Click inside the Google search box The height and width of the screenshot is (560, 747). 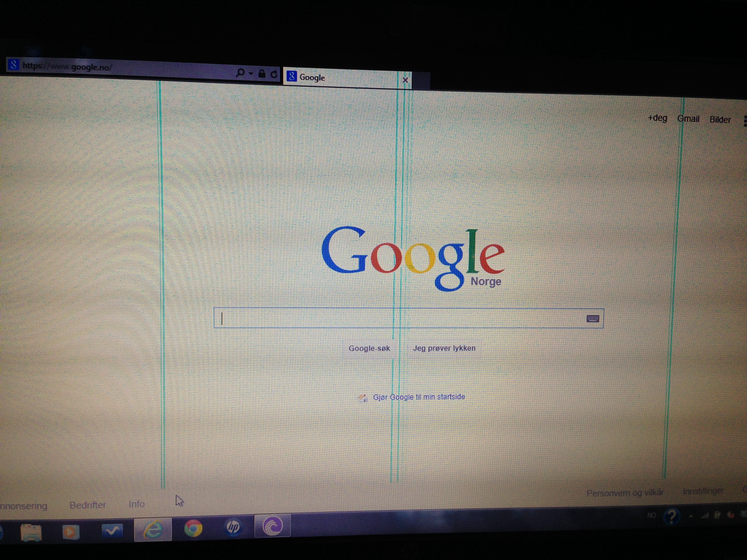(409, 318)
